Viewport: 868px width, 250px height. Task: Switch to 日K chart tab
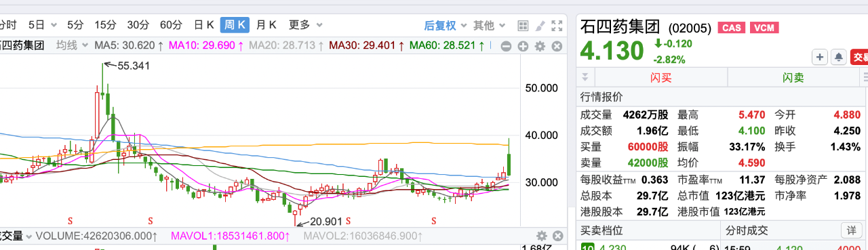(203, 25)
